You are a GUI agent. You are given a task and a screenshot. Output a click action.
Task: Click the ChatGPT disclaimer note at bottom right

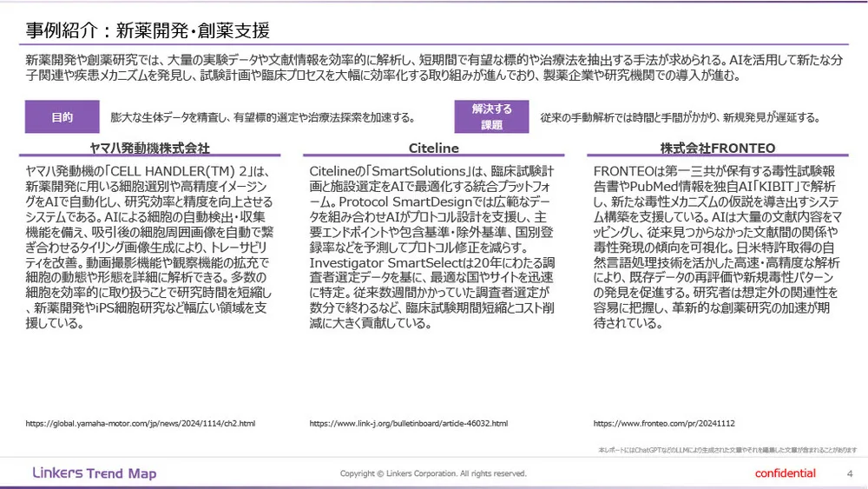[x=727, y=450]
